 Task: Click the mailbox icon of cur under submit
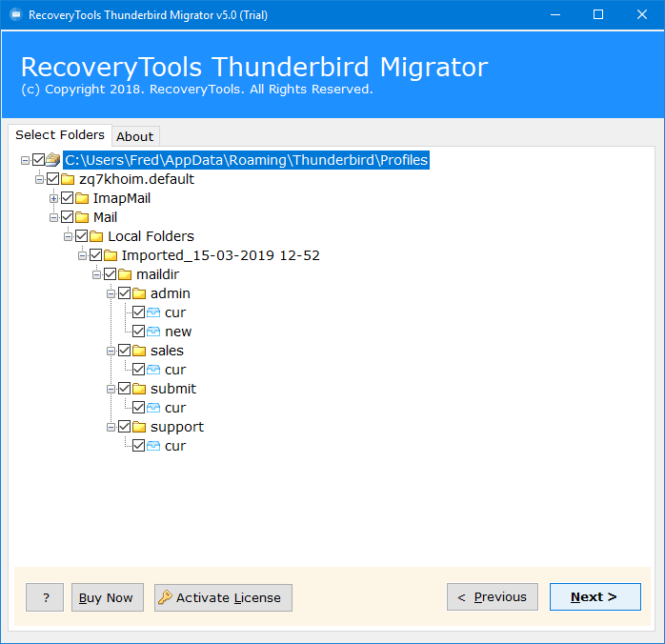153,408
